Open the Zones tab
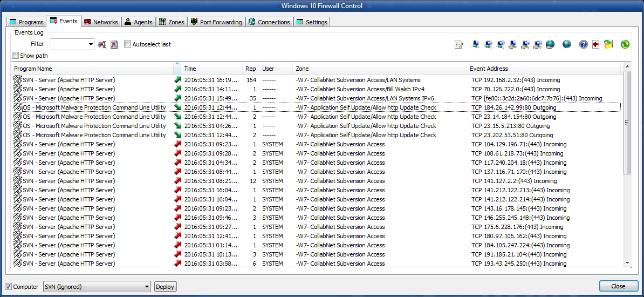This screenshot has height=297, width=644. click(x=172, y=22)
